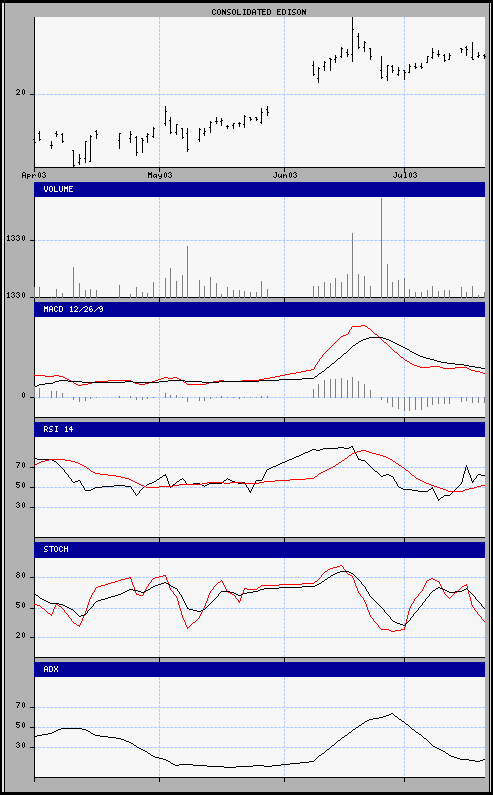
Task: Click the MACD red line peak
Action: coord(361,326)
